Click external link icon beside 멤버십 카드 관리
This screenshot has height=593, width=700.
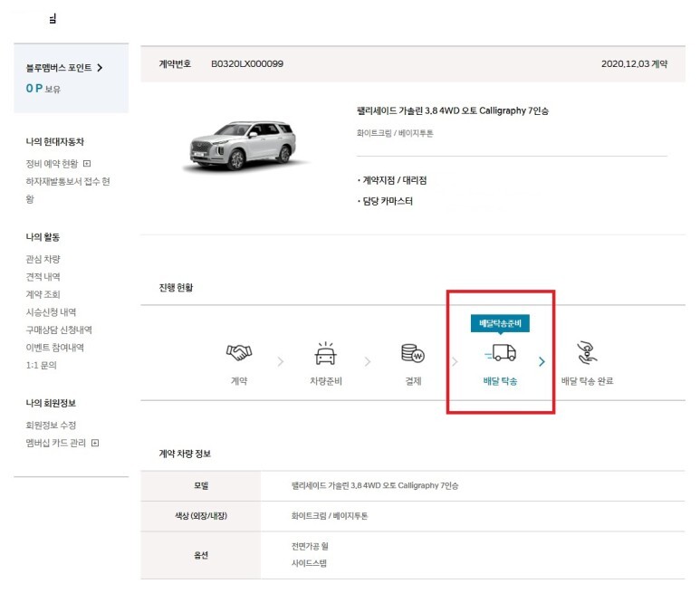[x=95, y=443]
